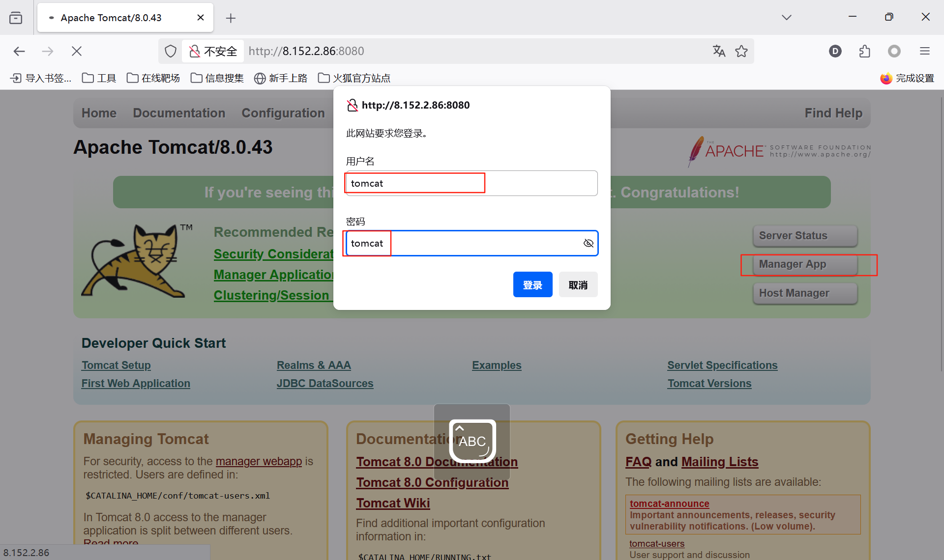Open the 新手上路 bookmark

click(x=281, y=78)
